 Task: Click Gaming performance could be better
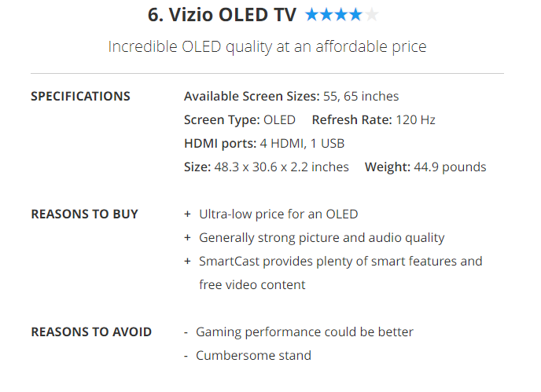tap(304, 332)
